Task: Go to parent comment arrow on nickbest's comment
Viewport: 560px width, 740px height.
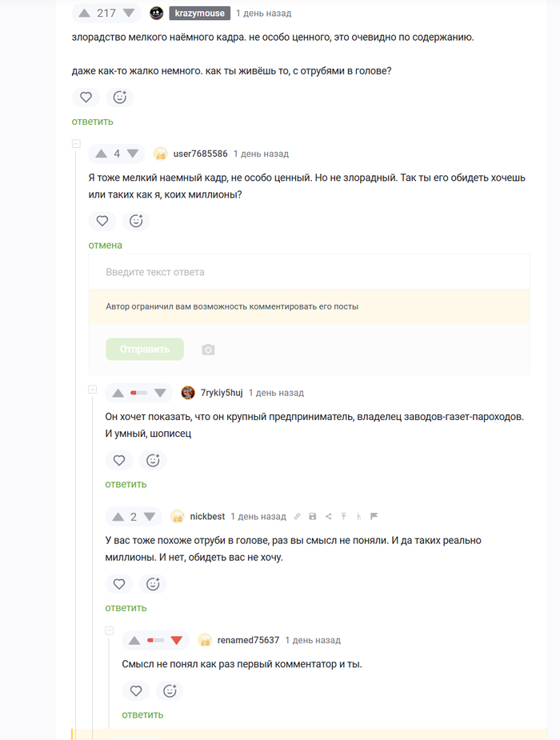Action: click(x=343, y=517)
